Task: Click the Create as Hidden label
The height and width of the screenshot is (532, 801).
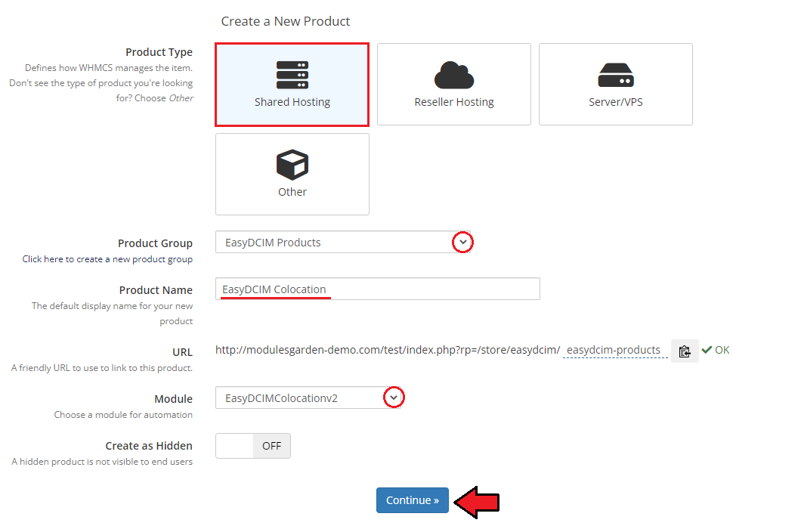Action: coord(149,446)
